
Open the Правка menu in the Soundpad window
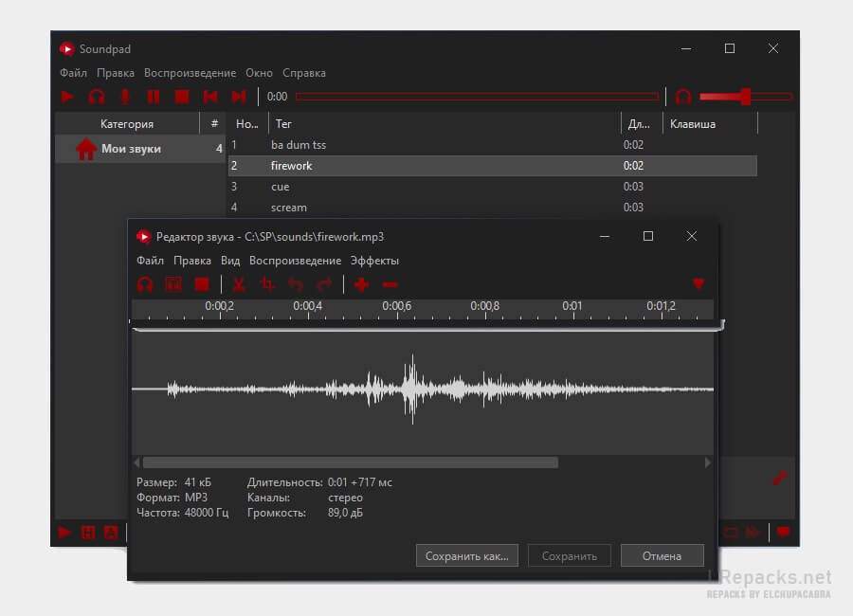[x=116, y=73]
